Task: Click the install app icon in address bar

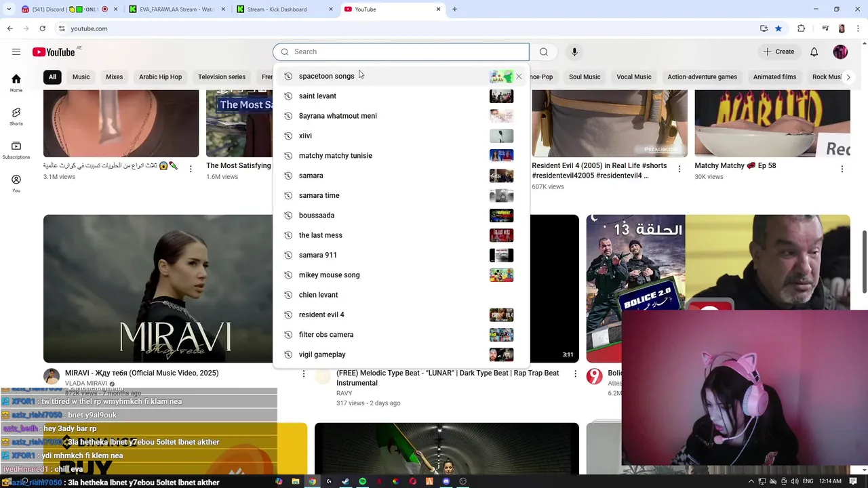Action: (764, 28)
